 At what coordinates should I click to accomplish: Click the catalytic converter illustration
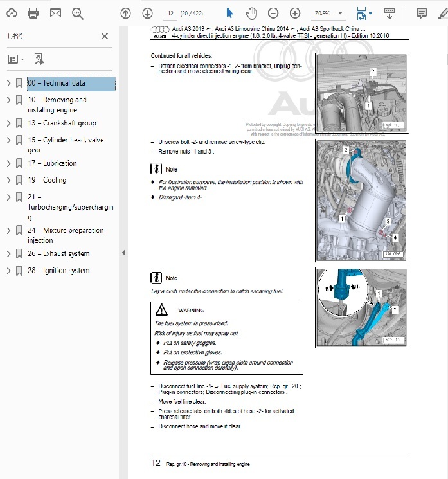tap(362, 201)
